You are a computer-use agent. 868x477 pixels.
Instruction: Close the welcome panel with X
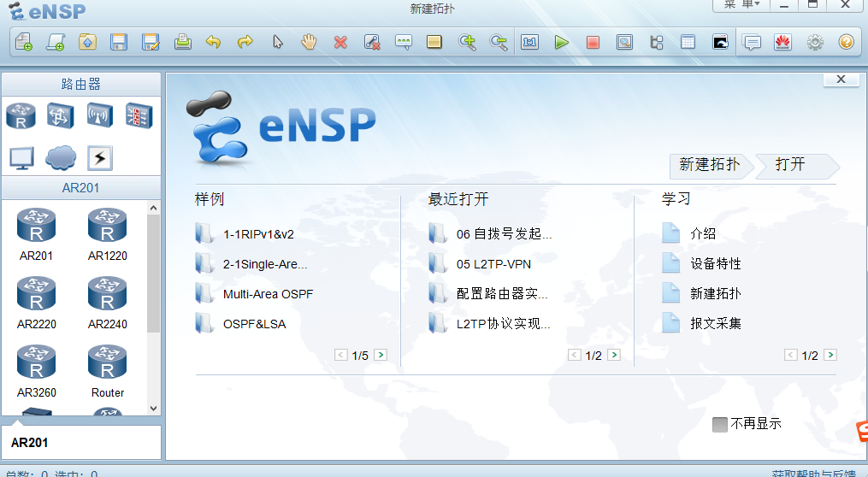(x=841, y=79)
